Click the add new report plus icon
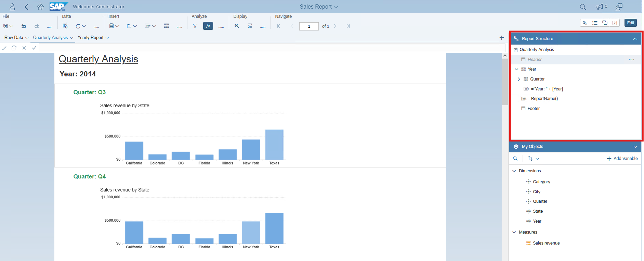The image size is (644, 261). (x=501, y=38)
